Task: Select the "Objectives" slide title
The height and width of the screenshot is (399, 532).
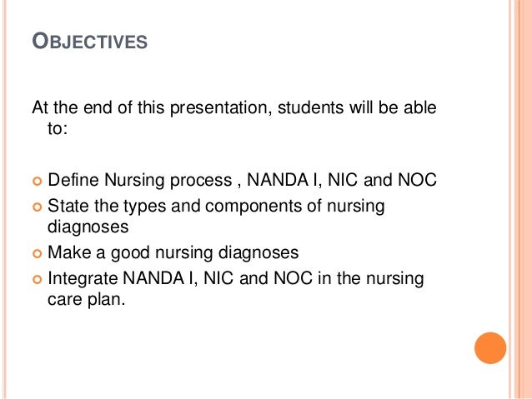Action: click(x=89, y=40)
